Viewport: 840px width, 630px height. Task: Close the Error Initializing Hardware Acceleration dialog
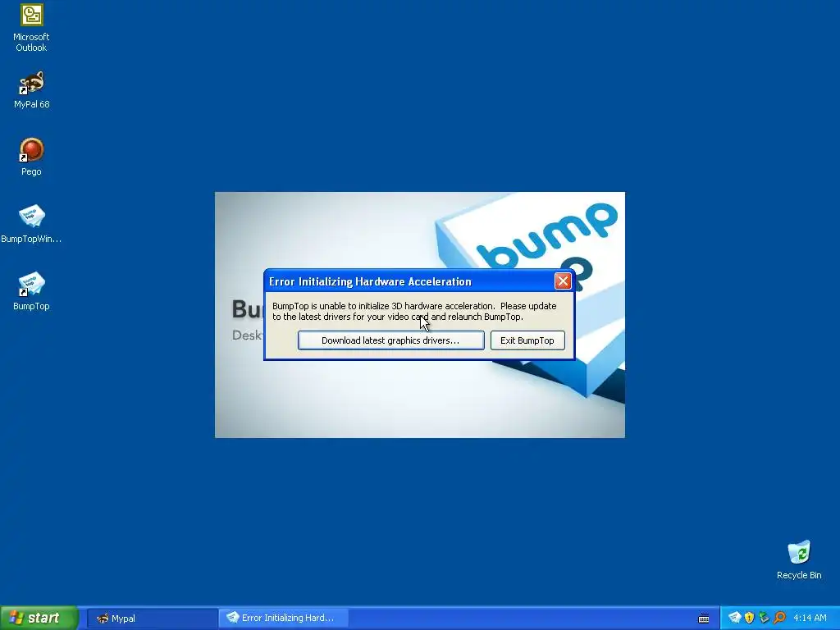(563, 281)
